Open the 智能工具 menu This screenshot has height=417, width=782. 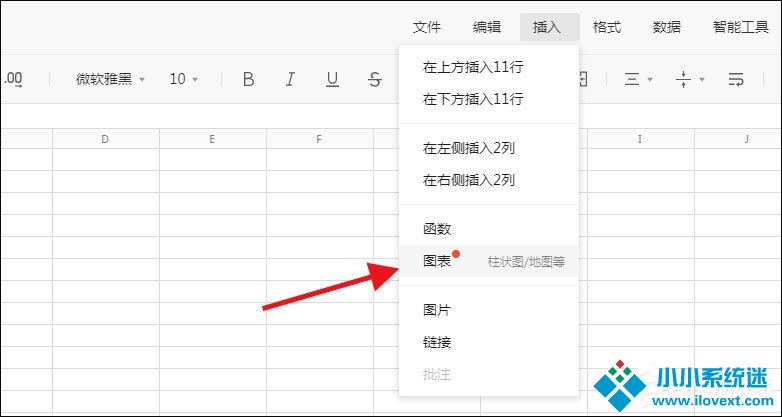point(741,27)
